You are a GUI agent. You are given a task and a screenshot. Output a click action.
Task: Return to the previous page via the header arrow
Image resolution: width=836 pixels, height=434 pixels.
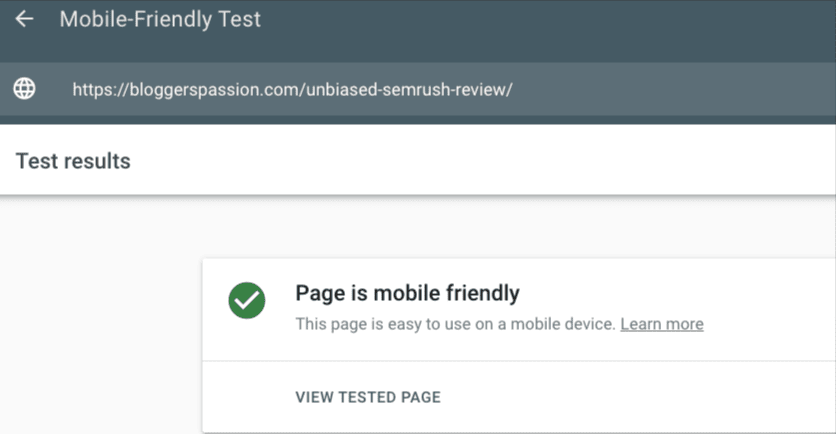[x=24, y=19]
